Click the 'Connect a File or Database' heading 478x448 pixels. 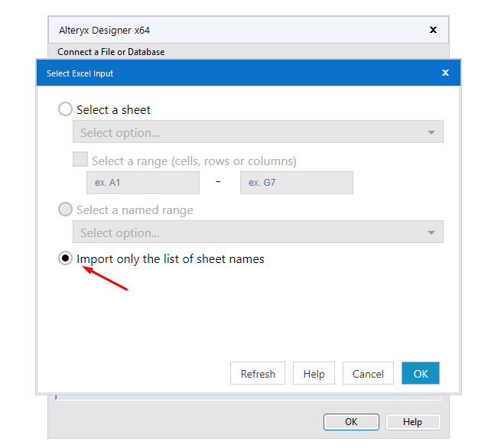click(112, 52)
